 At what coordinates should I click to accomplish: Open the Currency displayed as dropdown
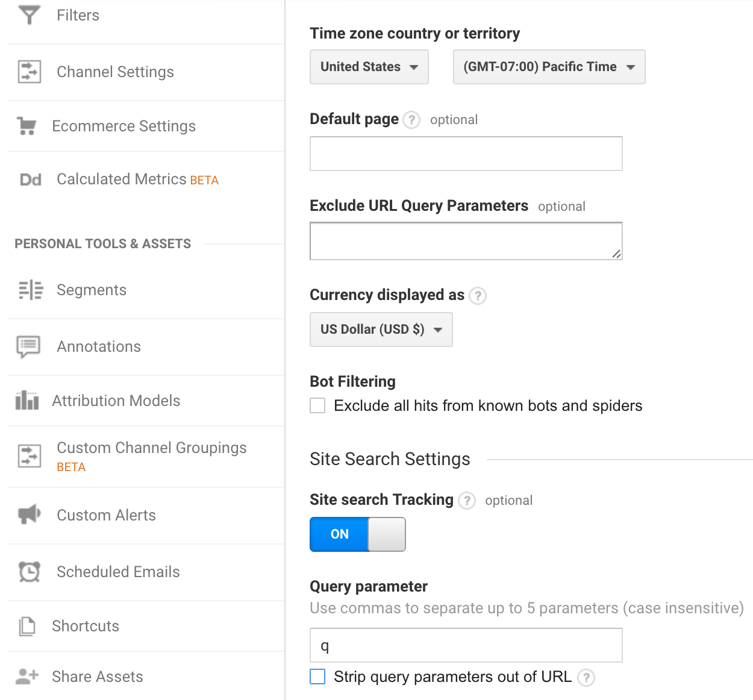pyautogui.click(x=381, y=330)
